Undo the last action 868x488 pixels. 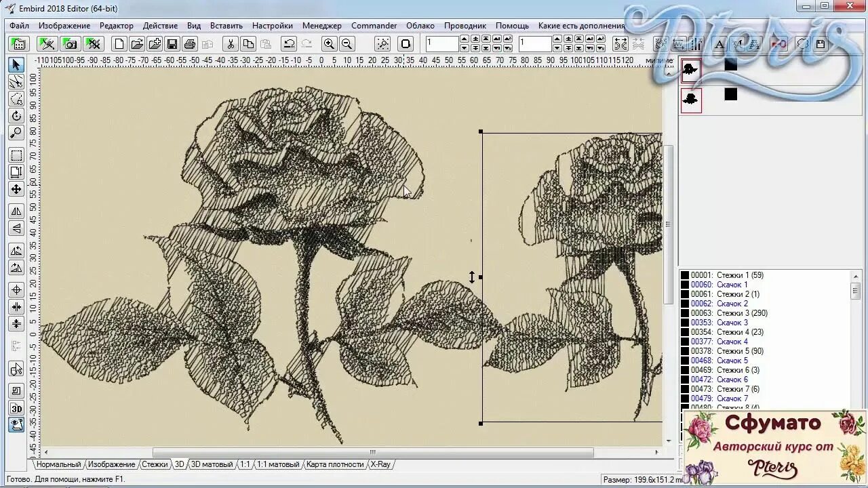[289, 44]
